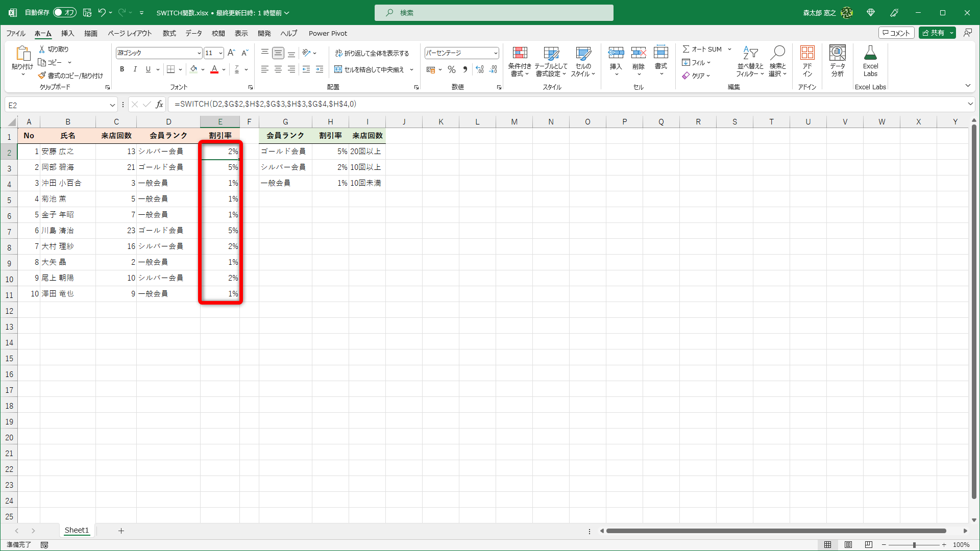Click the Insert Function fx icon

(x=160, y=104)
